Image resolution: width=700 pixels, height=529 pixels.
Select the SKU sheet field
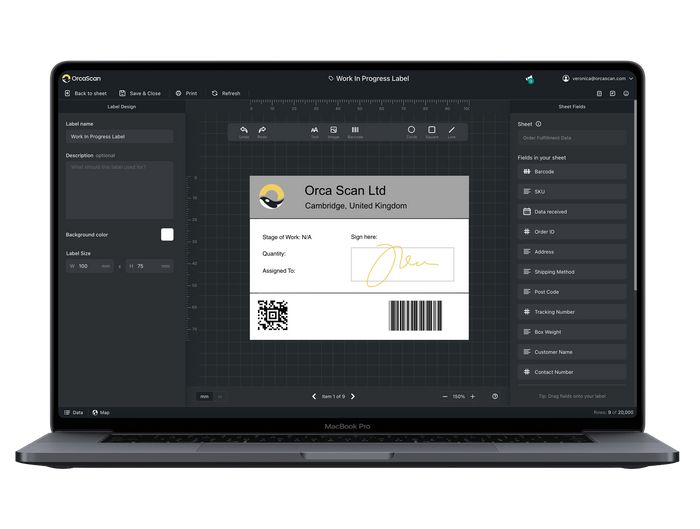coord(572,192)
